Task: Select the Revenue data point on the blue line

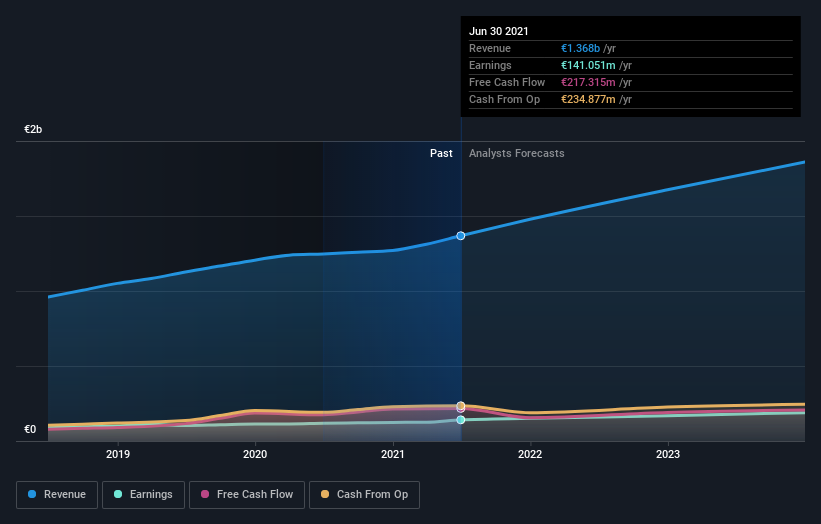Action: [x=460, y=236]
